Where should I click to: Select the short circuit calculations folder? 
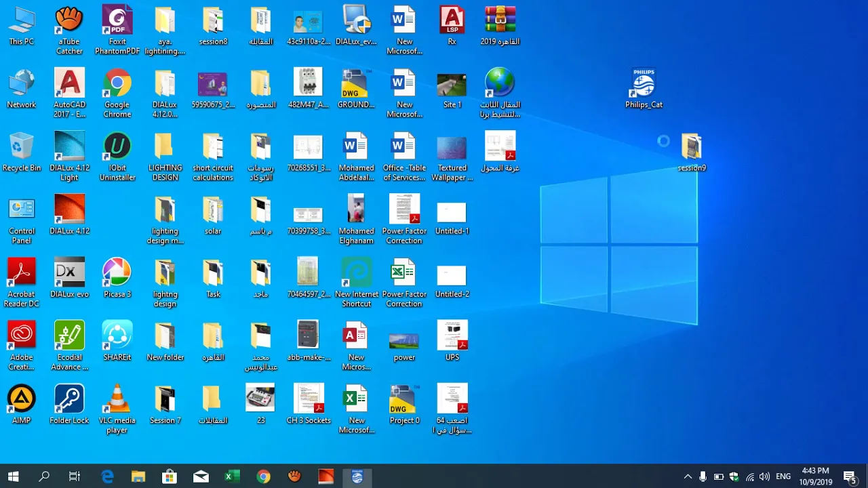pyautogui.click(x=213, y=157)
